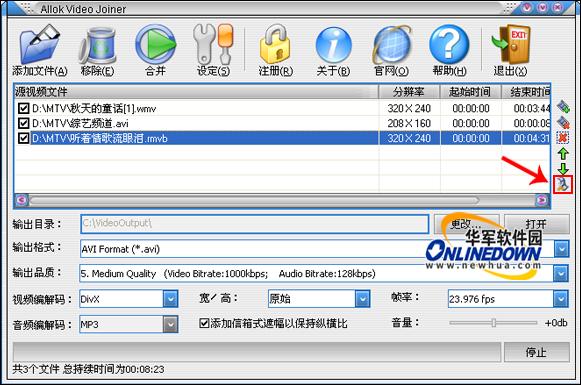Click the film strip with red arrow icon
Image resolution: width=581 pixels, height=385 pixels.
coord(563,122)
